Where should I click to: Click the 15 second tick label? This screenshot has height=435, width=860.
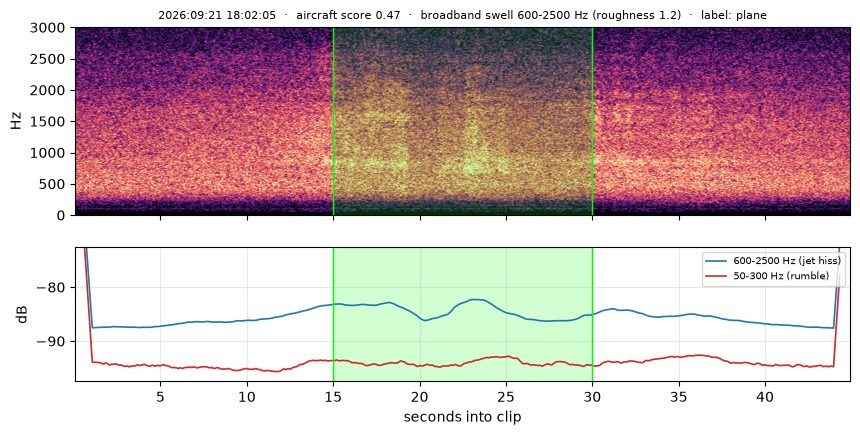click(333, 397)
